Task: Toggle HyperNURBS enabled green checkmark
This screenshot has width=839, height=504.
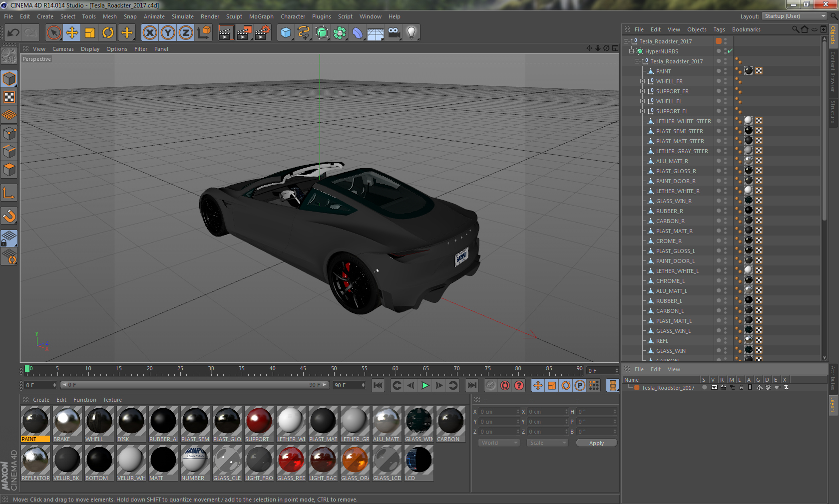Action: tap(730, 51)
